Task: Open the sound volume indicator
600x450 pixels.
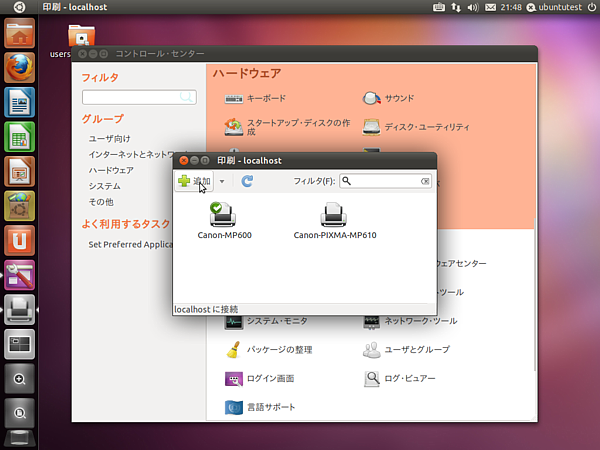Action: (x=473, y=7)
